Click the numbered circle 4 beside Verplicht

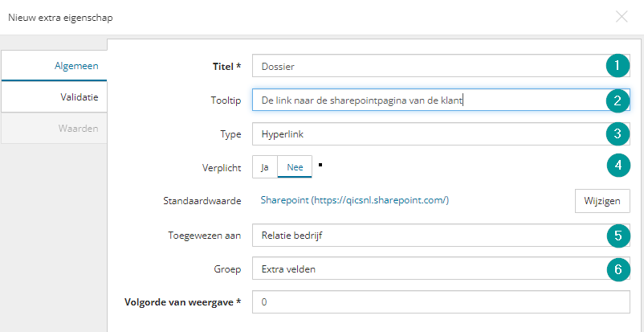click(618, 165)
